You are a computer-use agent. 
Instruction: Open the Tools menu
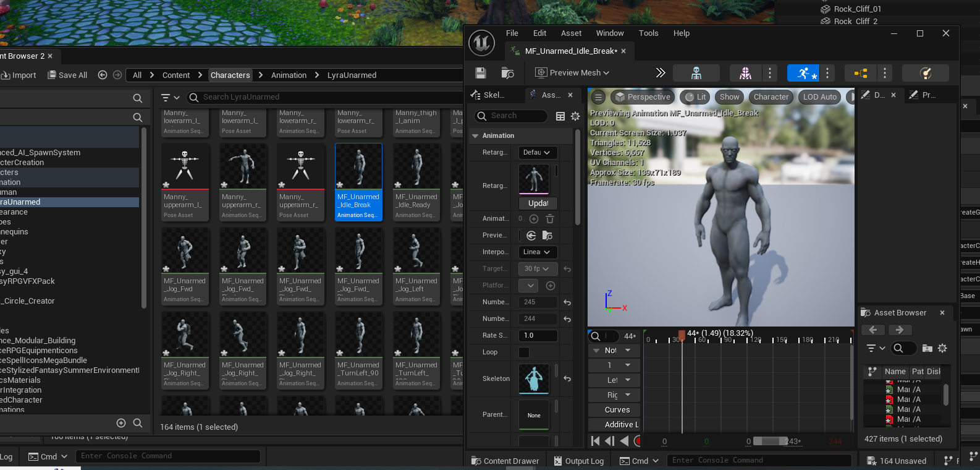point(649,33)
